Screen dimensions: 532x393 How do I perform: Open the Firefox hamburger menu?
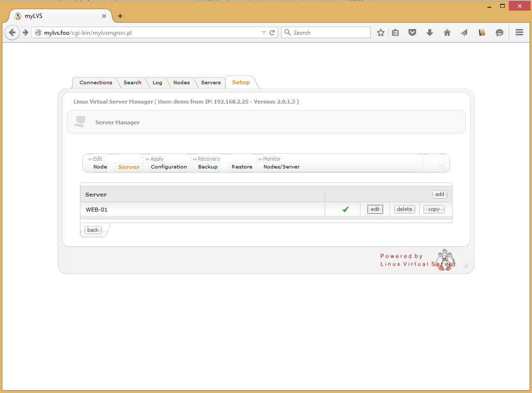click(519, 32)
